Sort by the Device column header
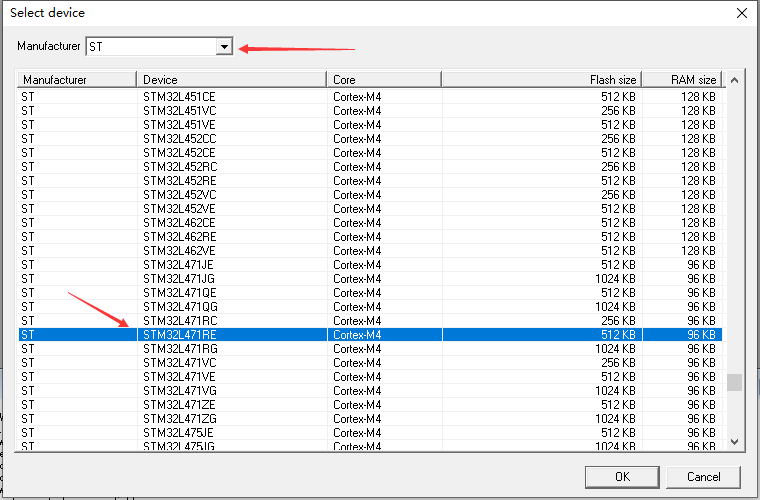The image size is (760, 500). pos(232,79)
